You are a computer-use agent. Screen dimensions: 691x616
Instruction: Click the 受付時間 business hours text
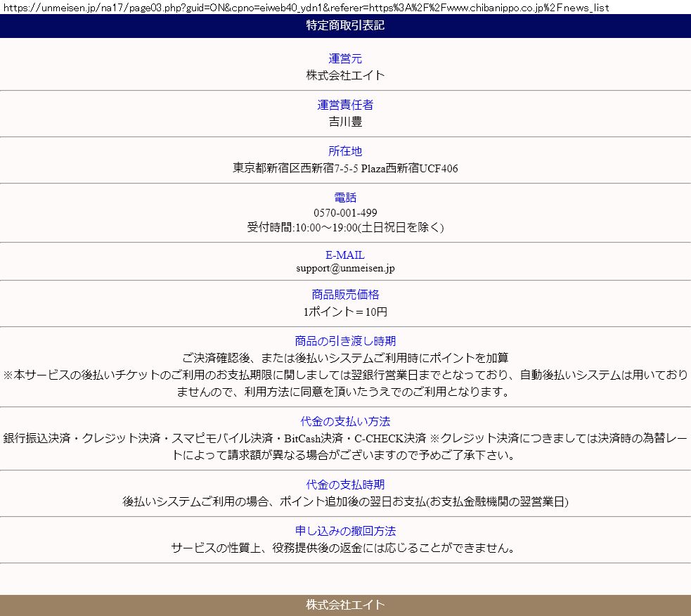coord(345,227)
